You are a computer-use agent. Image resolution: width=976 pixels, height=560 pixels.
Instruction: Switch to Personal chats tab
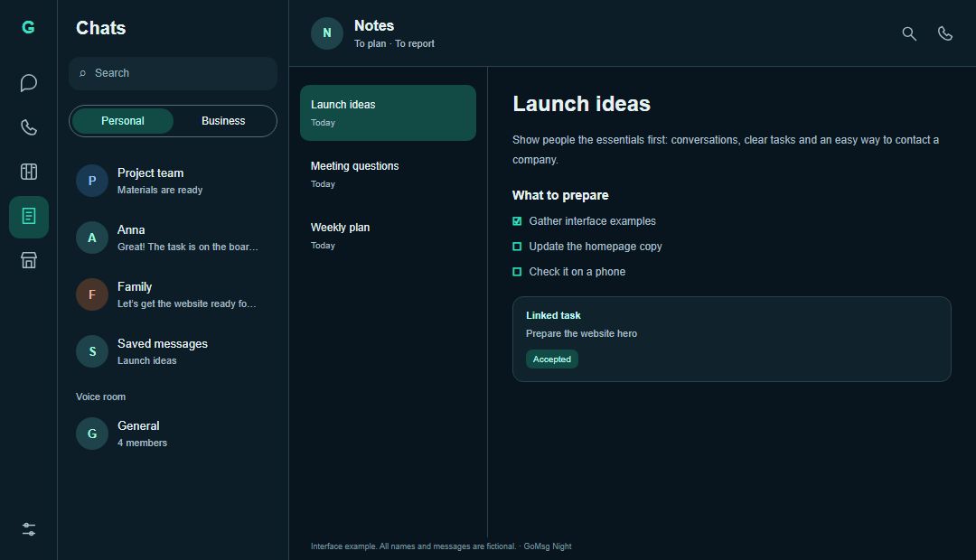[x=123, y=121]
